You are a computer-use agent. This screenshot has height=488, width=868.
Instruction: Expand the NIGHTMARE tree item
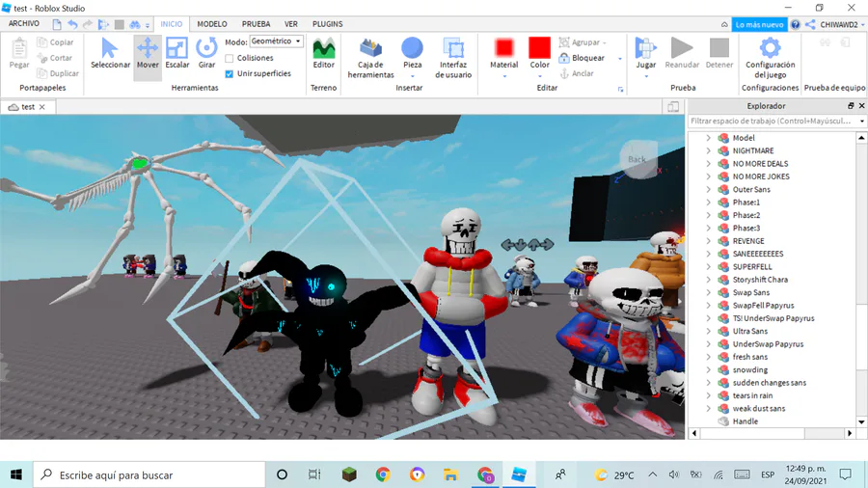(x=709, y=150)
